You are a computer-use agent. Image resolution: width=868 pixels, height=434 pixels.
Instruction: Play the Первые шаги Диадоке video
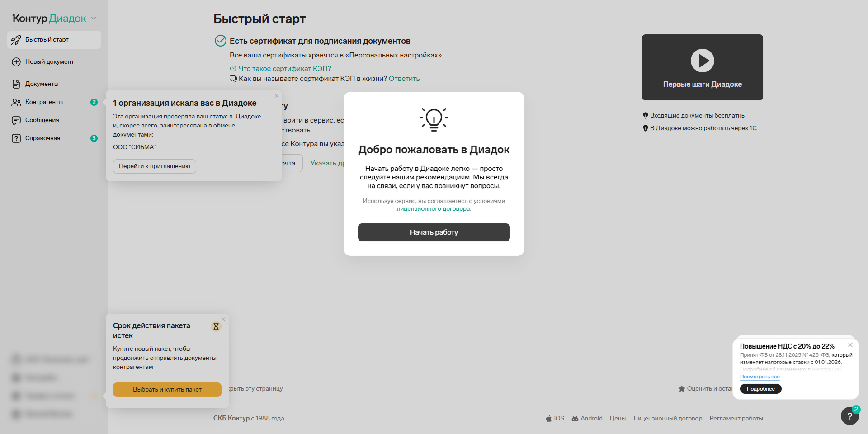click(x=702, y=61)
